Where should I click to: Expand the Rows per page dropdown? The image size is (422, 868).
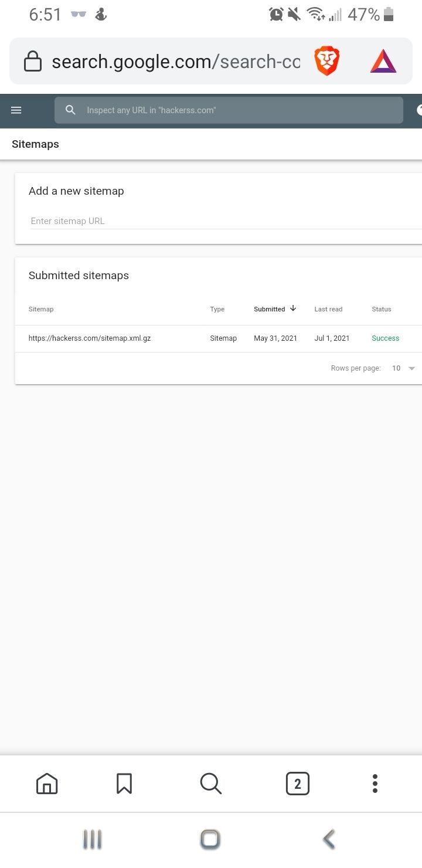pos(404,368)
